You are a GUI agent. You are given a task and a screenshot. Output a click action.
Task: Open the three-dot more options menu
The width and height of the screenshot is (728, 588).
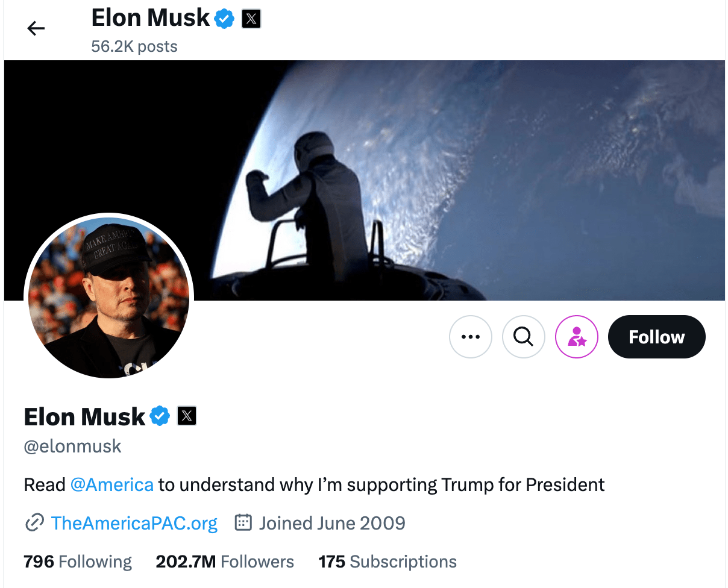pos(471,337)
